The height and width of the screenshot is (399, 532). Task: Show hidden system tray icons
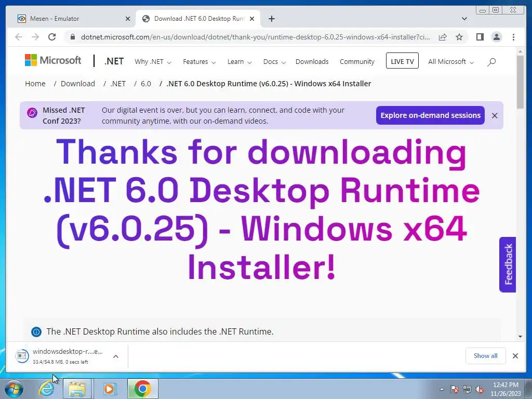point(442,390)
